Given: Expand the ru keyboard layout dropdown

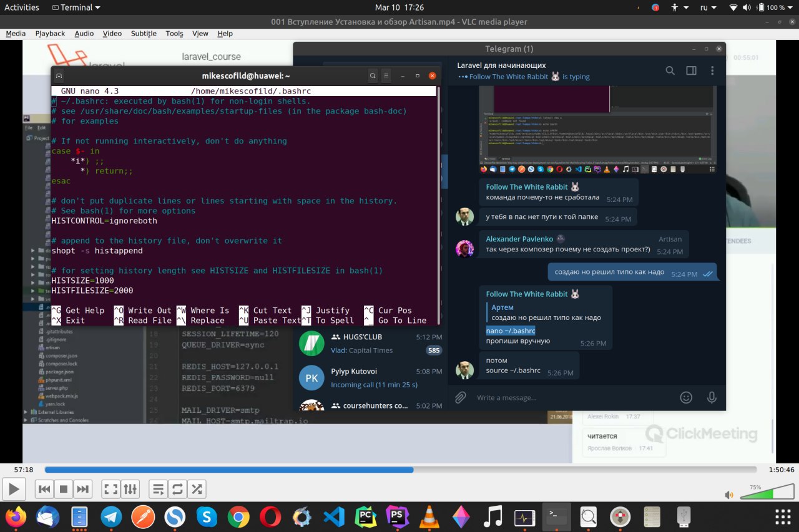Looking at the screenshot, I should coord(708,7).
